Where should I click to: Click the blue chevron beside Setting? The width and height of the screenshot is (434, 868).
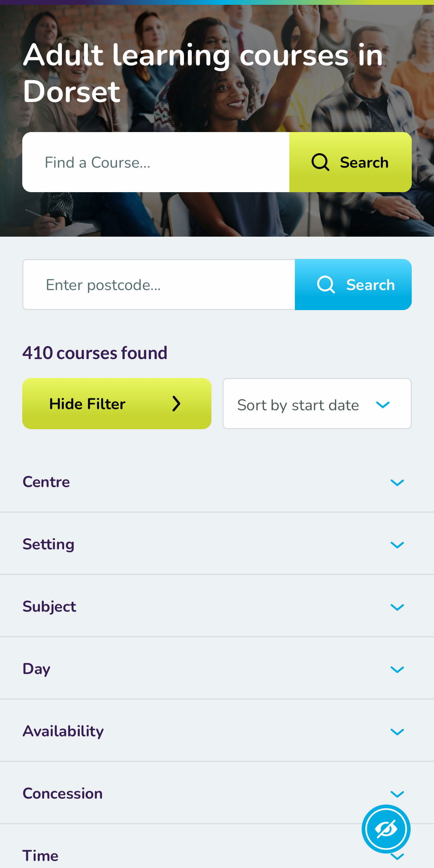coord(398,545)
